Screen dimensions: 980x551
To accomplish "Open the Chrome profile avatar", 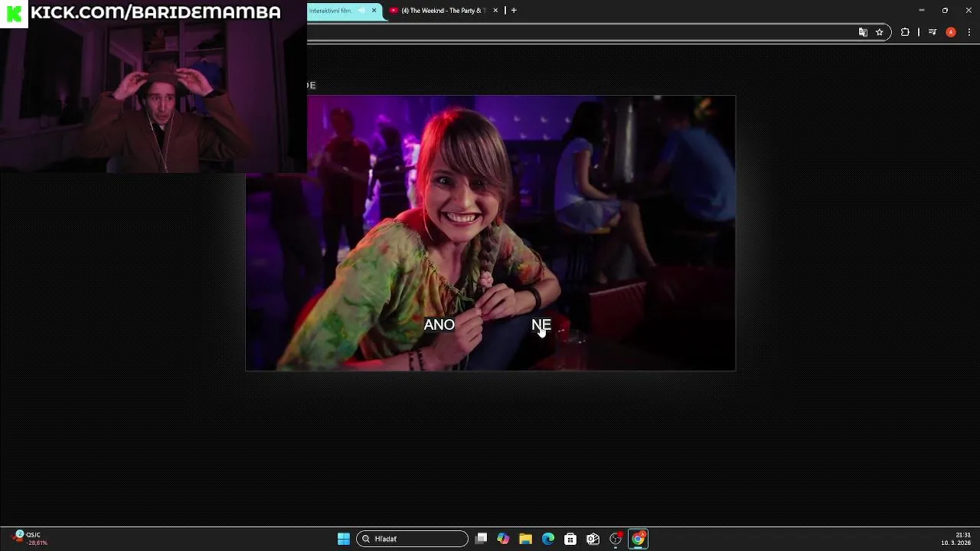I will coord(951,32).
